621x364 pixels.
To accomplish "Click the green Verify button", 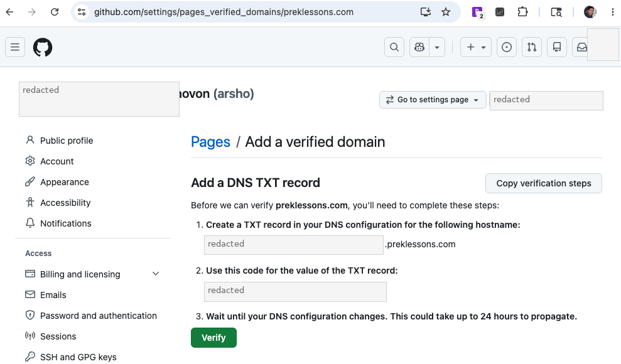I will tap(213, 338).
